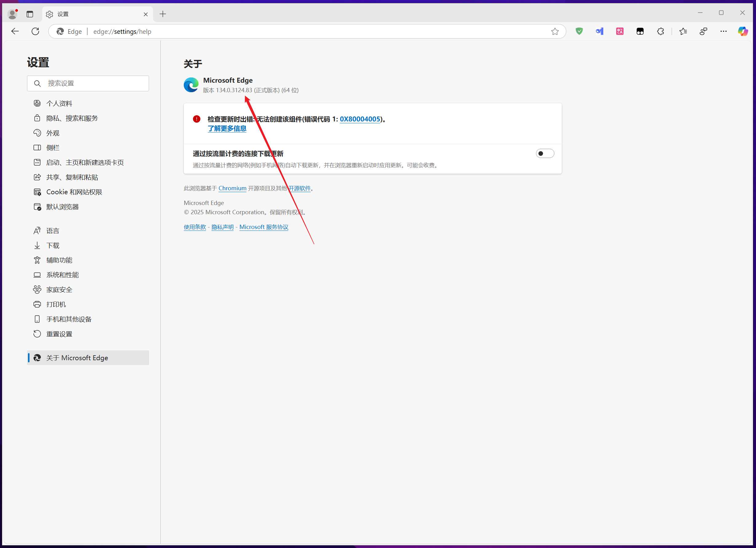Viewport: 756px width, 548px height.
Task: Open a new tab with the plus button
Action: click(163, 14)
